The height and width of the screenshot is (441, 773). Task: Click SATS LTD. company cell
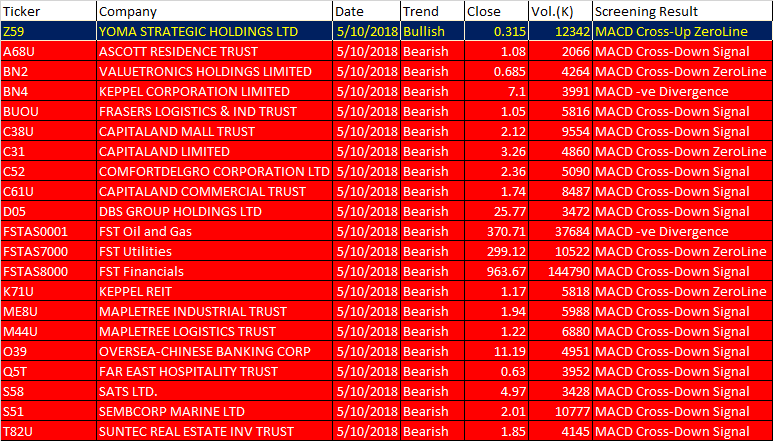tap(214, 391)
